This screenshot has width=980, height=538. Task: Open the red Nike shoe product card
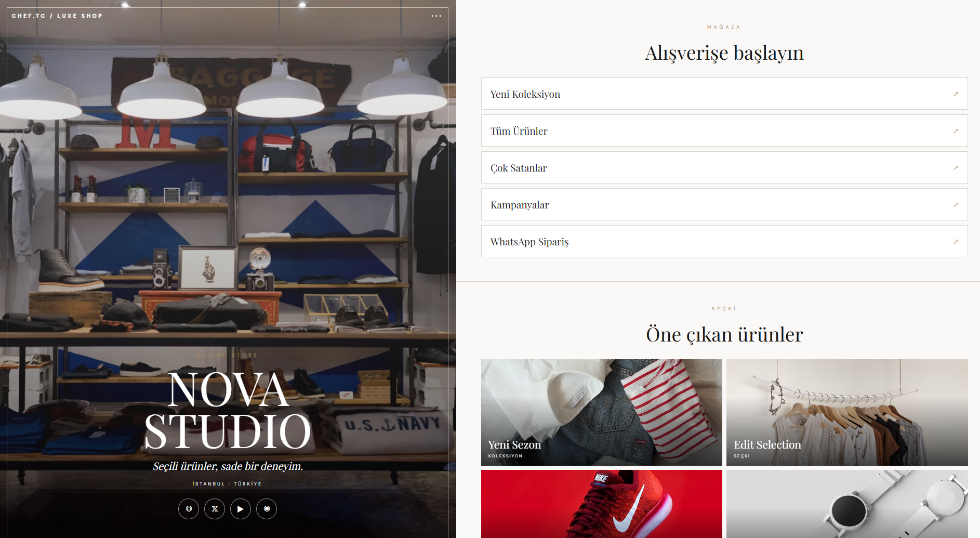[x=602, y=504]
